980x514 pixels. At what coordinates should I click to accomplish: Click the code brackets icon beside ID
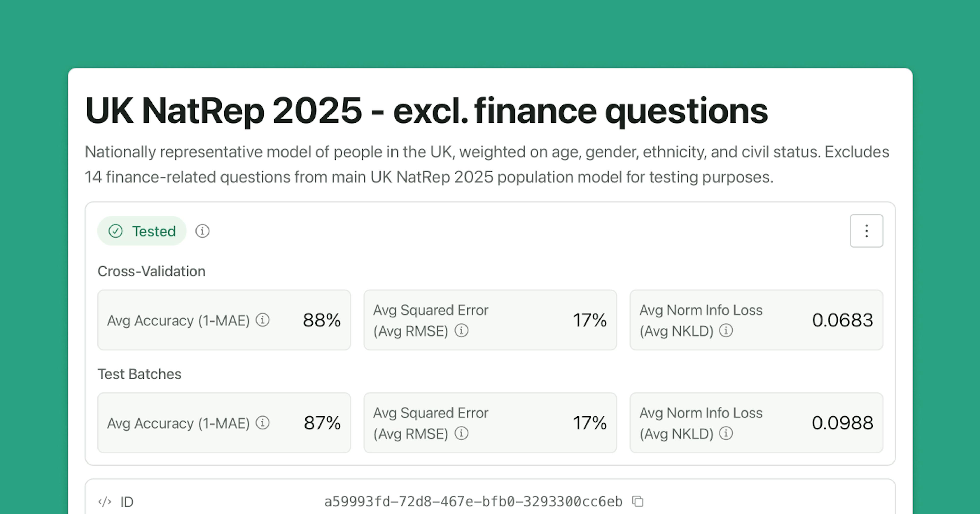[105, 502]
